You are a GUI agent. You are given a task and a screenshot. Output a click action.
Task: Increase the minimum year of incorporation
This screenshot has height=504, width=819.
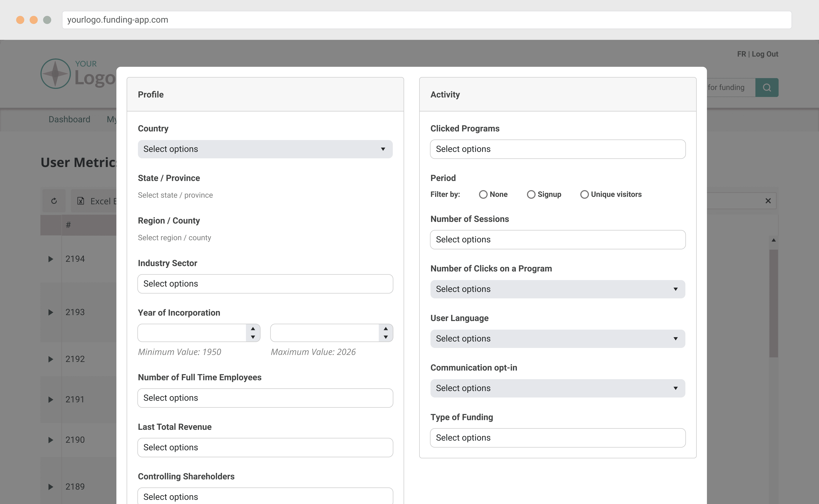coord(253,329)
